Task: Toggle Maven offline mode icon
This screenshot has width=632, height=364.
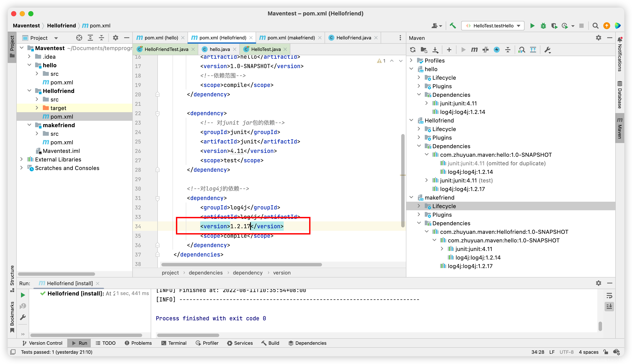Action: click(x=485, y=50)
